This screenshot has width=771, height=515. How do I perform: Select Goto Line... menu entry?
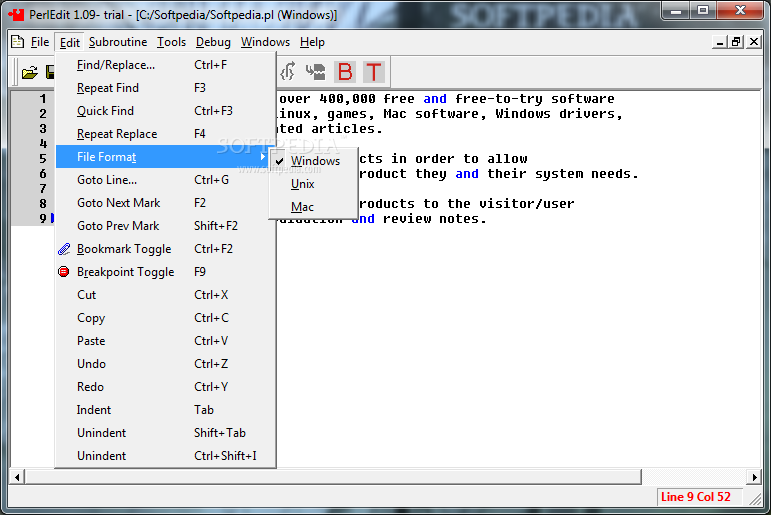click(x=165, y=180)
